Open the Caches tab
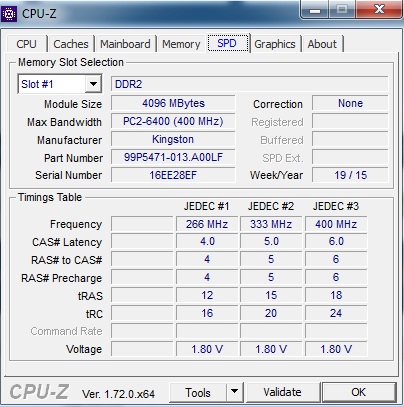The height and width of the screenshot is (407, 404). coord(71,44)
